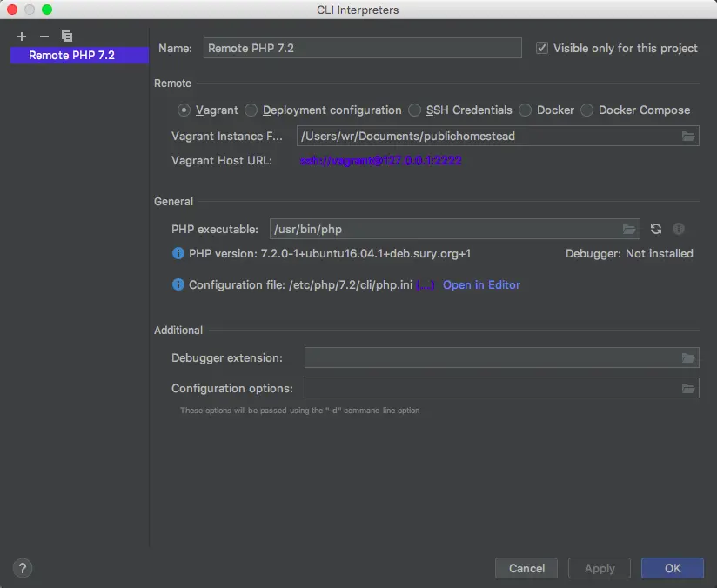Open Configuration options editor icon
Image resolution: width=717 pixels, height=588 pixels.
coord(688,388)
